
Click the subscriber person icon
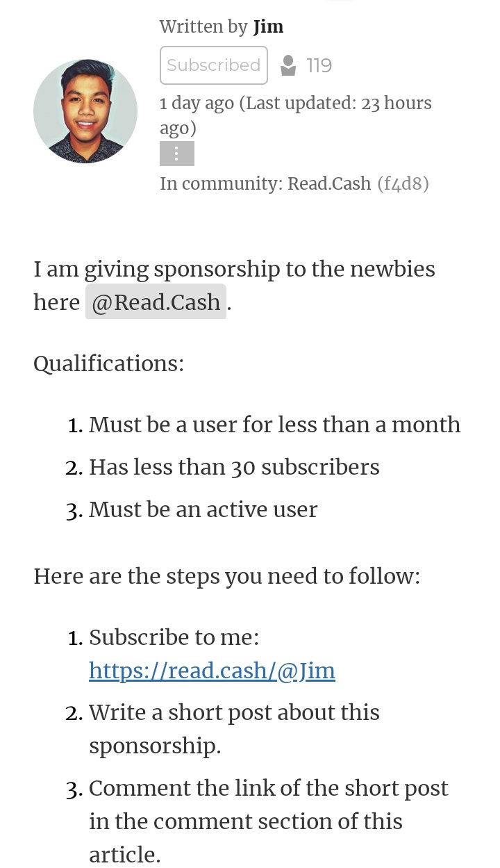pos(288,66)
